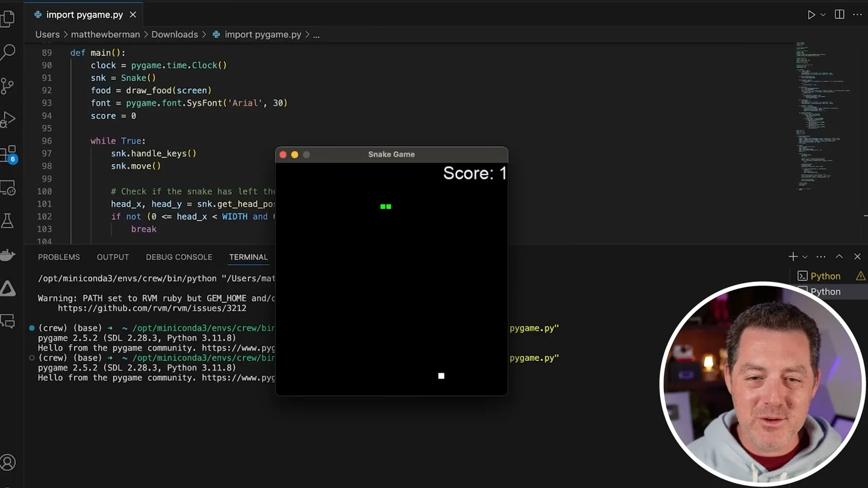Open the Explorer view in activity bar
The image size is (868, 488).
click(8, 18)
